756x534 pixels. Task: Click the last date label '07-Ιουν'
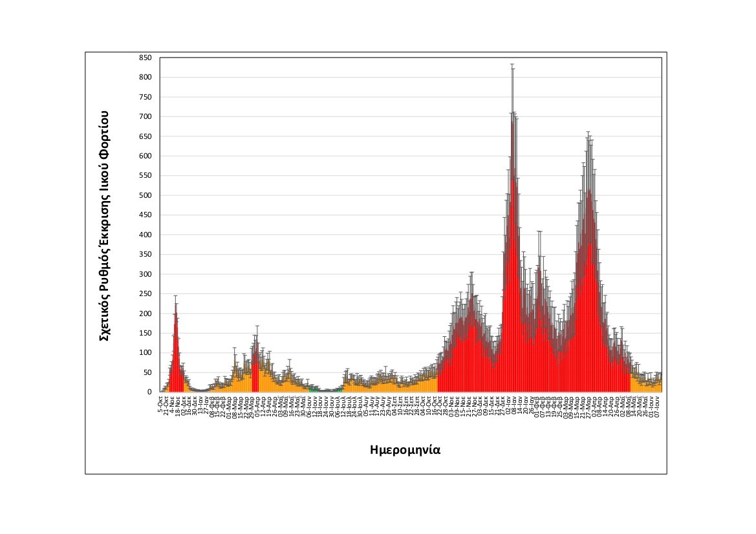pyautogui.click(x=658, y=405)
